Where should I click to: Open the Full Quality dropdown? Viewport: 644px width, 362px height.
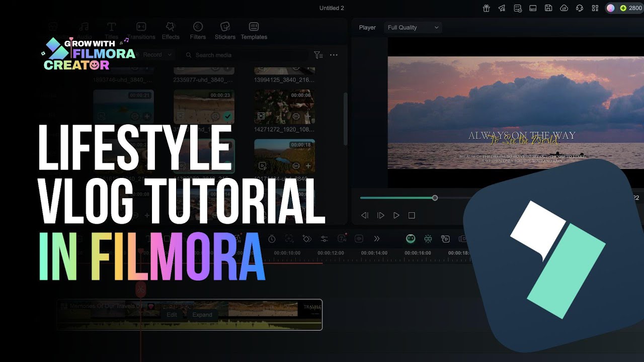pyautogui.click(x=413, y=28)
